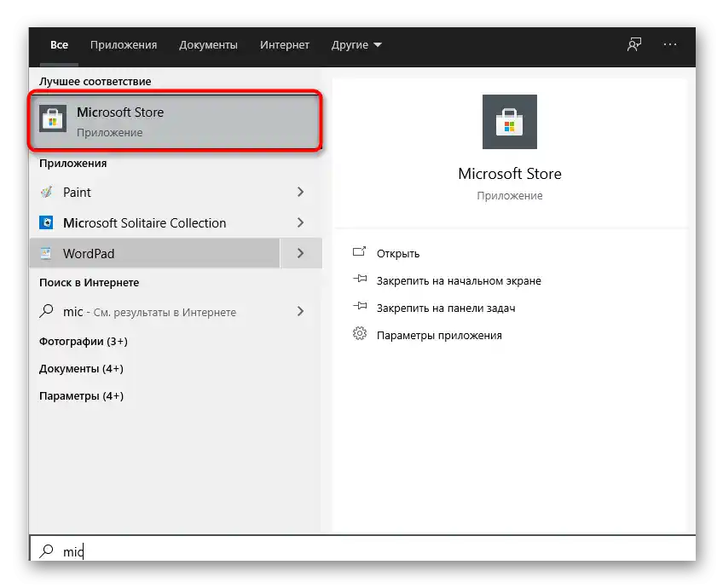
Task: Click the Solitaire Collection card icon
Action: 46,222
